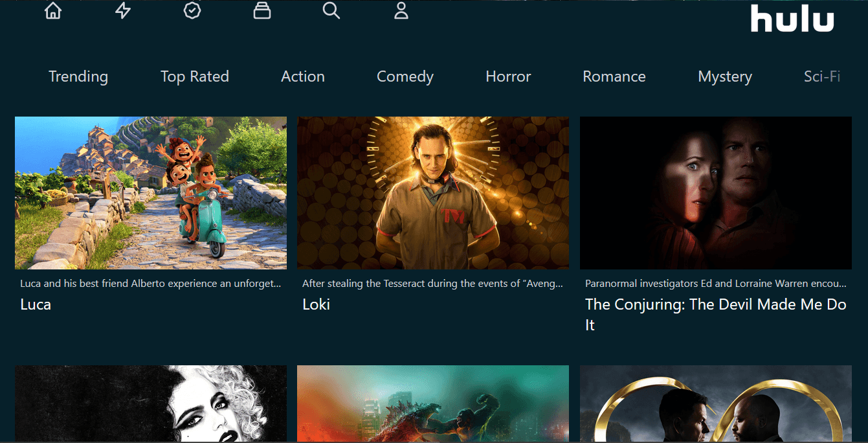Viewport: 868px width, 443px height.
Task: Click The Conjuring: The Devil Made Me Do It title
Action: click(716, 315)
